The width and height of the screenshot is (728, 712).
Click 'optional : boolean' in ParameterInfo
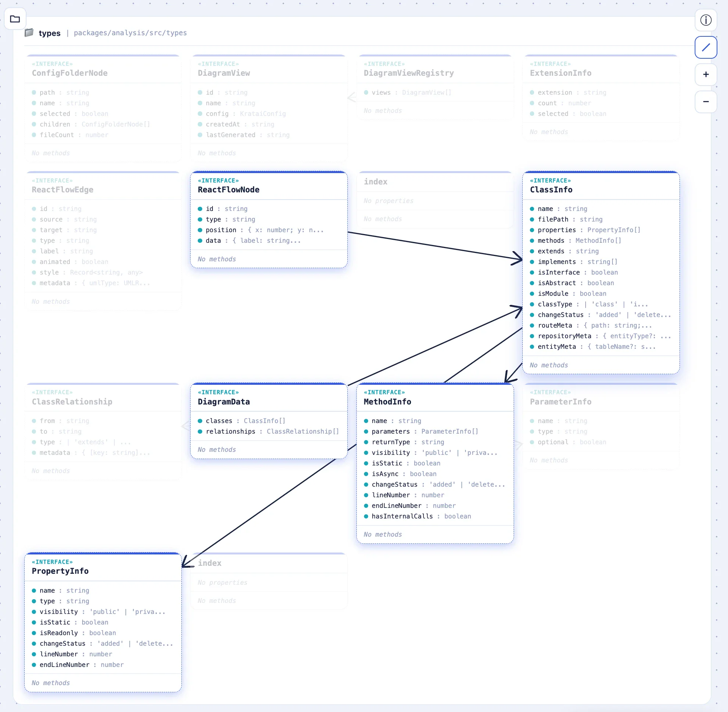click(601, 442)
